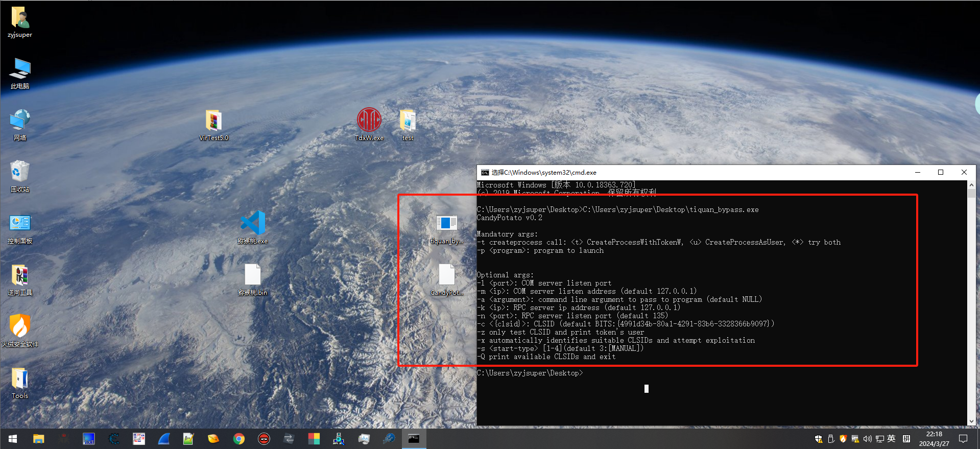
Task: Select the 猕猴桃.bin file icon
Action: [x=253, y=280]
